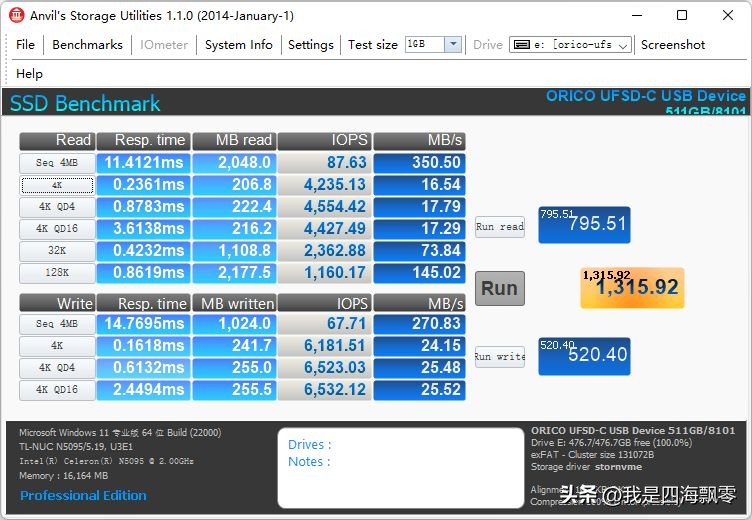
Task: Click the Professional Edition label
Action: pos(83,496)
